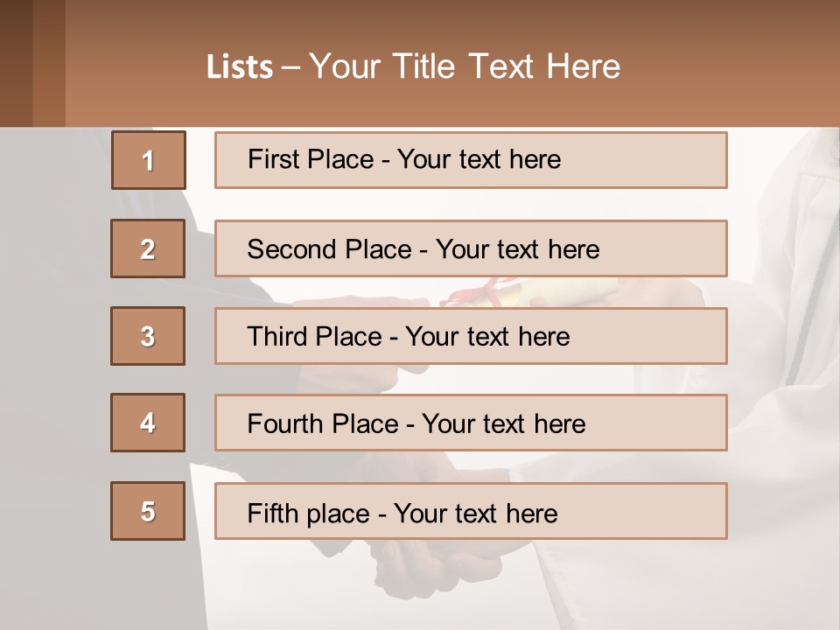Image resolution: width=840 pixels, height=630 pixels.
Task: Click the 'First Place - Your text here' box
Action: 471,160
